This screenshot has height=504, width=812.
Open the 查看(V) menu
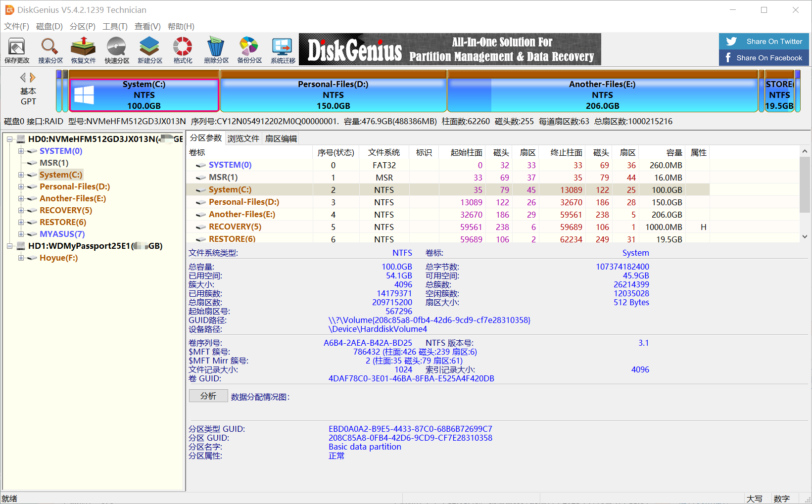[x=147, y=26]
